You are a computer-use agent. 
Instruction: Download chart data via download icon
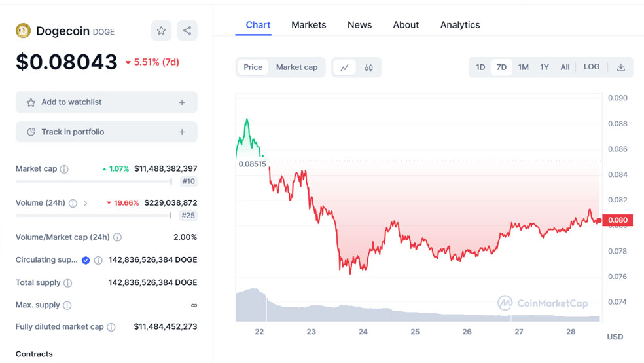(x=620, y=67)
